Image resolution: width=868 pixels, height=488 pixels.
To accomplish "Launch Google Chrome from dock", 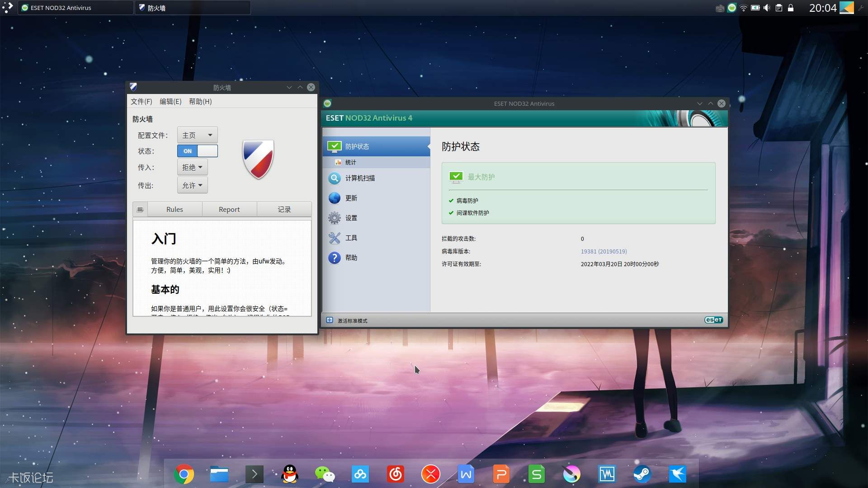I will [x=184, y=474].
